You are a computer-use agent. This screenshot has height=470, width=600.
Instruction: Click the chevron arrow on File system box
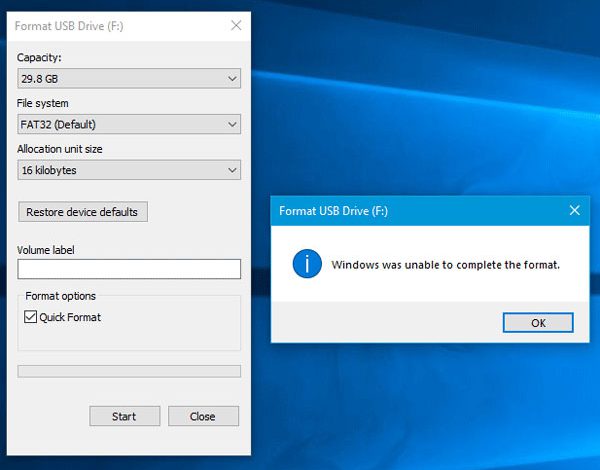point(232,124)
